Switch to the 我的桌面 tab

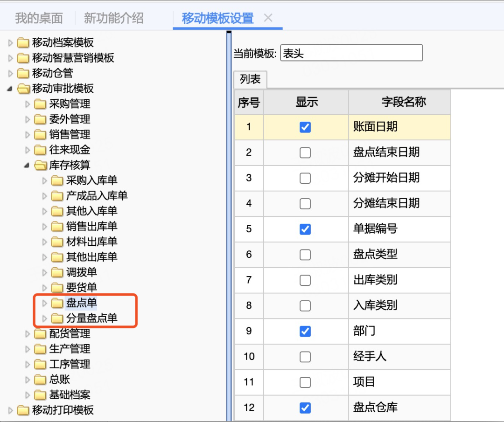pyautogui.click(x=39, y=18)
